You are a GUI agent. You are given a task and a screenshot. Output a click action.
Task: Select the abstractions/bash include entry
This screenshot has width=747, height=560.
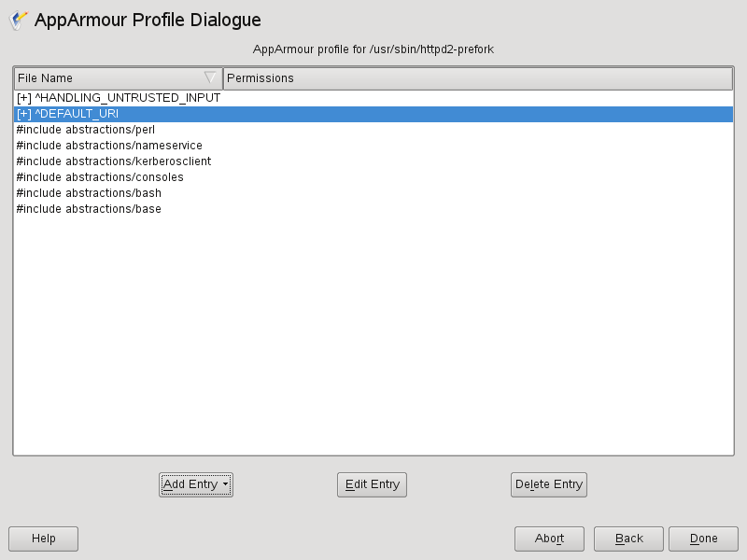(x=87, y=192)
